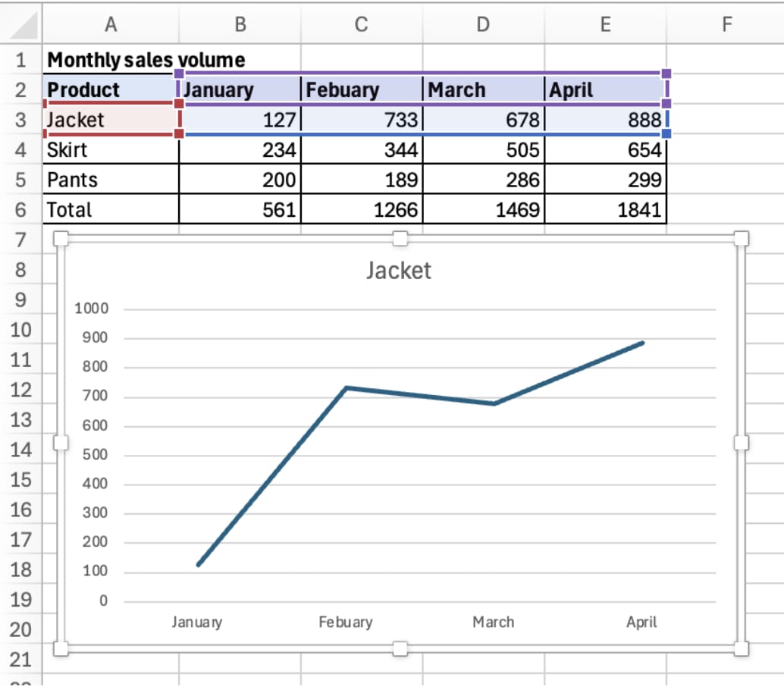Click the cell containing "Pants"
Image resolution: width=784 pixels, height=696 pixels.
pyautogui.click(x=111, y=180)
